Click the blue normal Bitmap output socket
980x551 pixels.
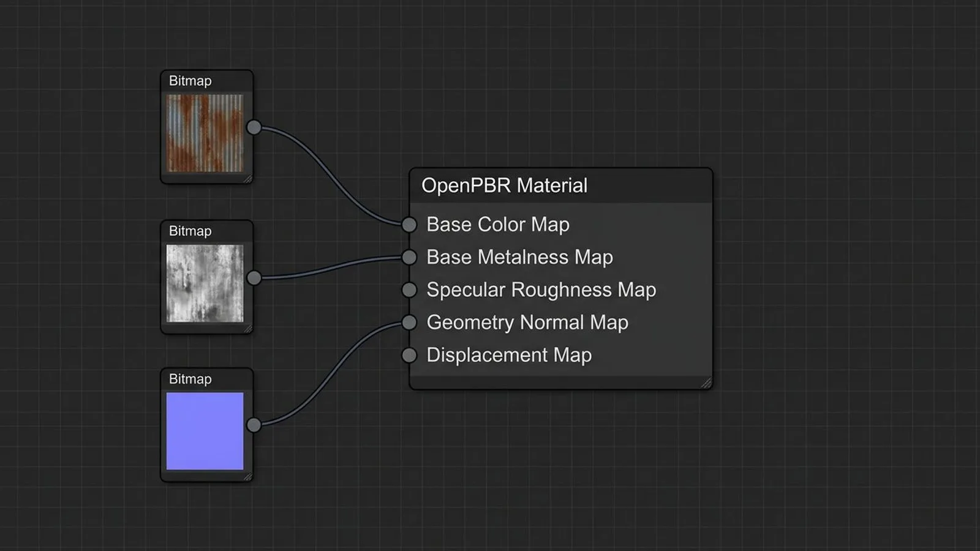click(x=254, y=425)
